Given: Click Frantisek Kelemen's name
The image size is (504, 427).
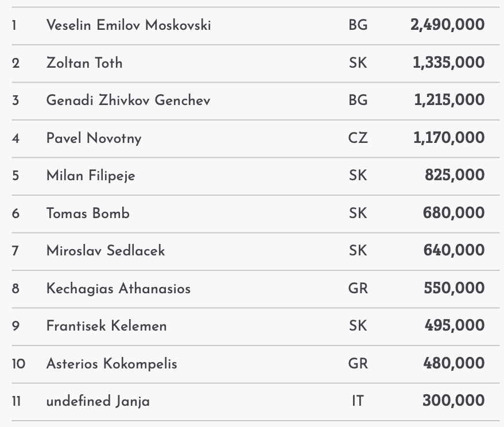Looking at the screenshot, I should (x=107, y=326).
